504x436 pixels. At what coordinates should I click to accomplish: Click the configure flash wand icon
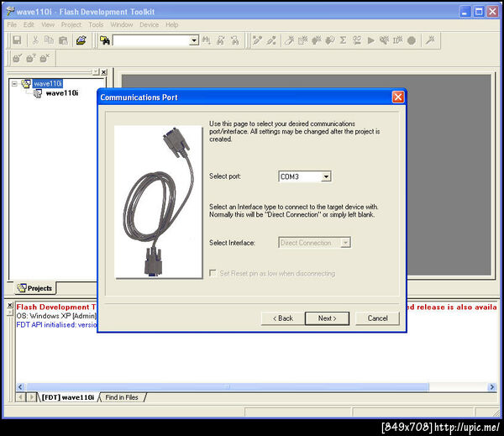[430, 40]
